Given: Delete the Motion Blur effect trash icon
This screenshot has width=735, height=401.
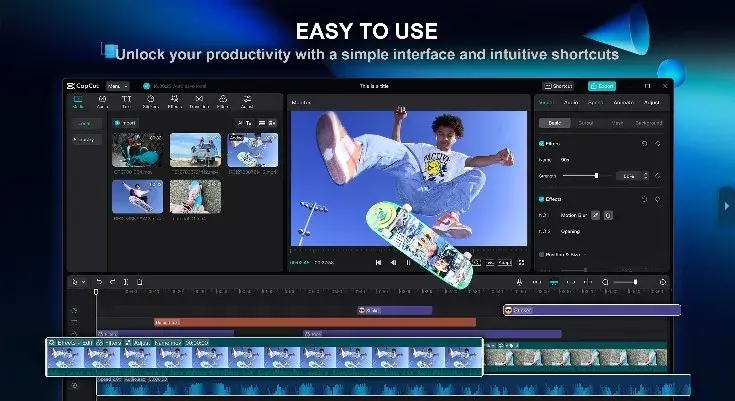Looking at the screenshot, I should [608, 215].
